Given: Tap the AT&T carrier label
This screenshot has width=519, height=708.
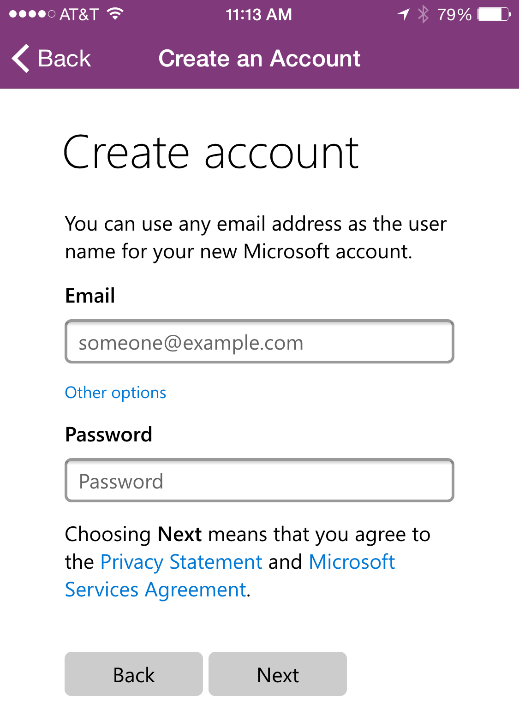Looking at the screenshot, I should 79,14.
